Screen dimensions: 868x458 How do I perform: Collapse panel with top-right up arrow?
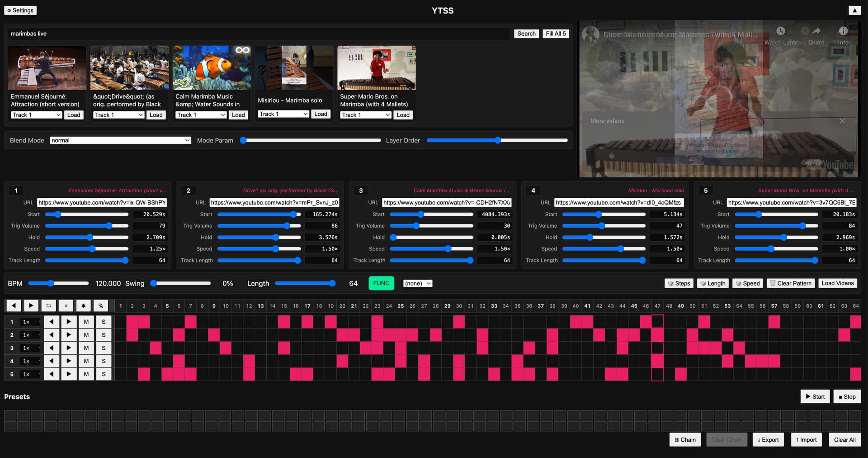854,10
